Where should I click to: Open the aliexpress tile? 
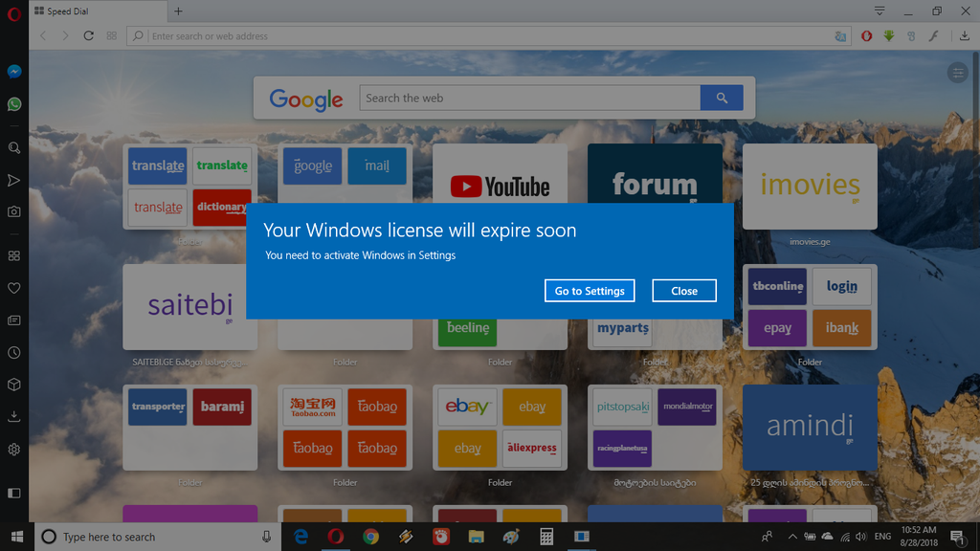[x=532, y=449]
